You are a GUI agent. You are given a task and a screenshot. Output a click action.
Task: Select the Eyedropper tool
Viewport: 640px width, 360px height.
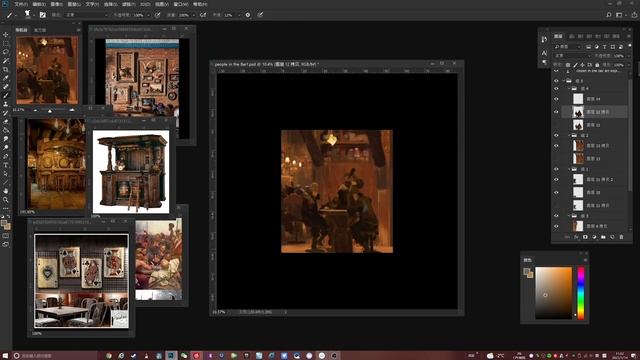(6, 78)
